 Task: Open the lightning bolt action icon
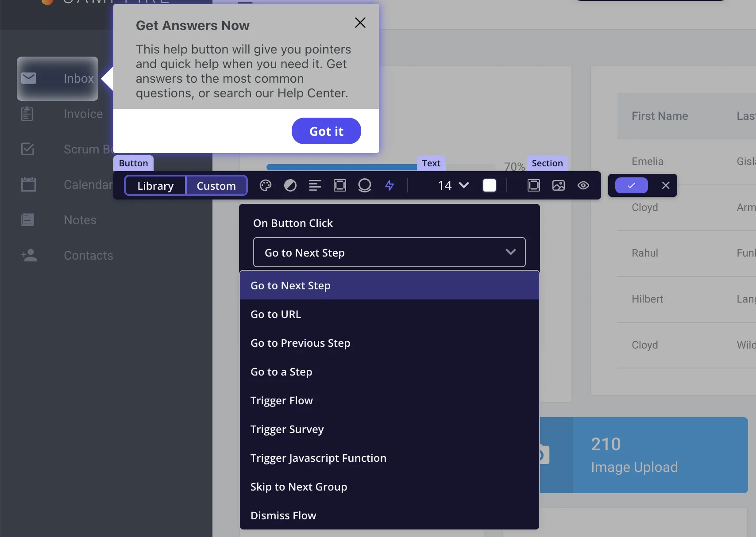click(390, 185)
